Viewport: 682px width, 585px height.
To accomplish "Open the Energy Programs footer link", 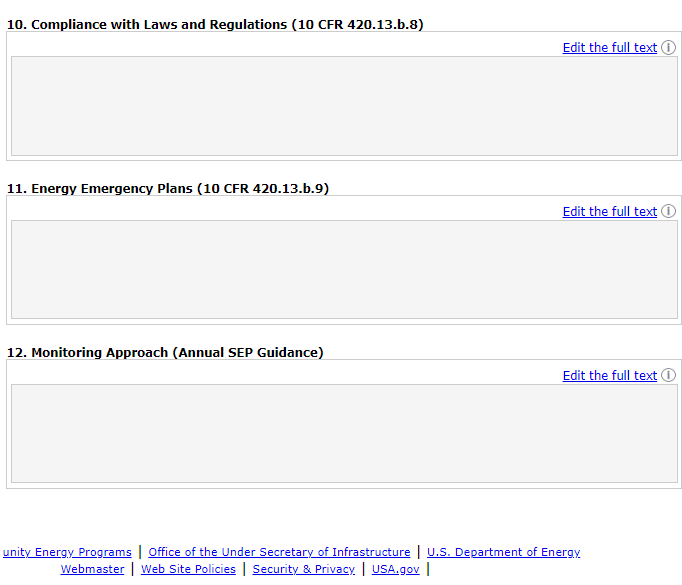I will point(67,552).
